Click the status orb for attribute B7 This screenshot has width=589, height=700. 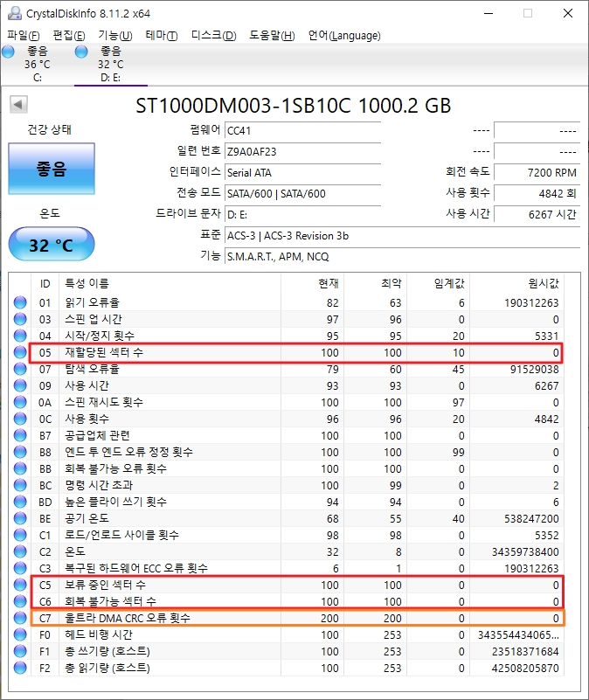click(x=20, y=436)
